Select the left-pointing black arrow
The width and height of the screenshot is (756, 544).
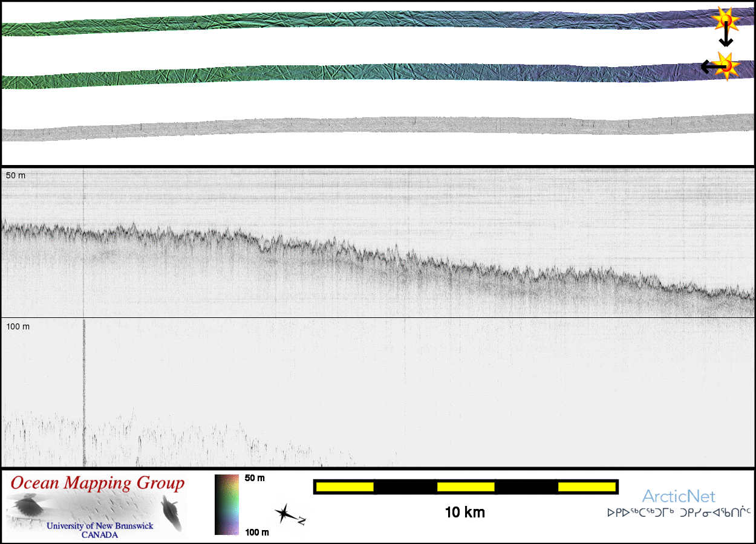(x=709, y=66)
